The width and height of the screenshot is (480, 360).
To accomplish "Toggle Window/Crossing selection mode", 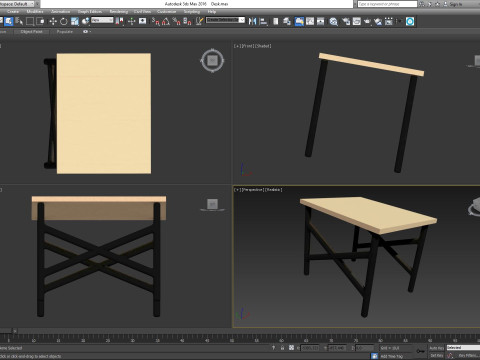I will 40,21.
